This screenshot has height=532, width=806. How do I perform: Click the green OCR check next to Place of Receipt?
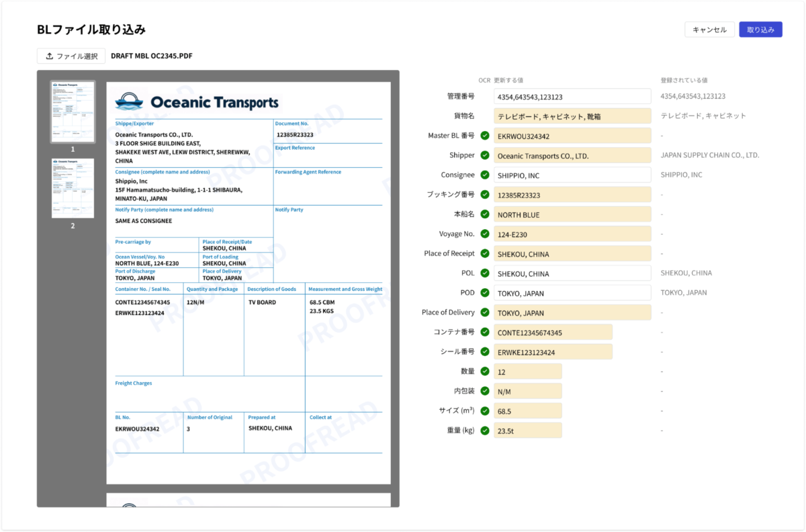[484, 254]
